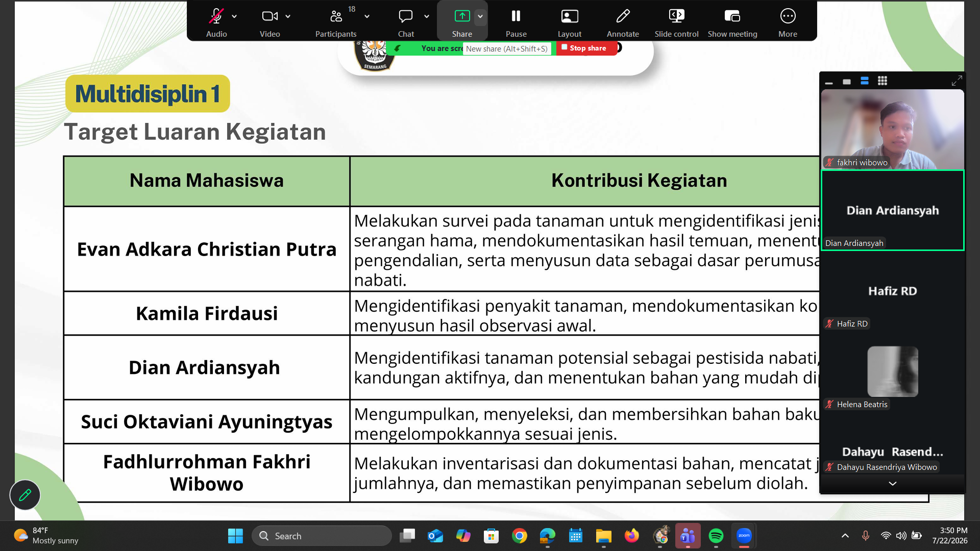Open the weather widget showing 84°F
Screen dimensions: 980x551
click(46, 536)
